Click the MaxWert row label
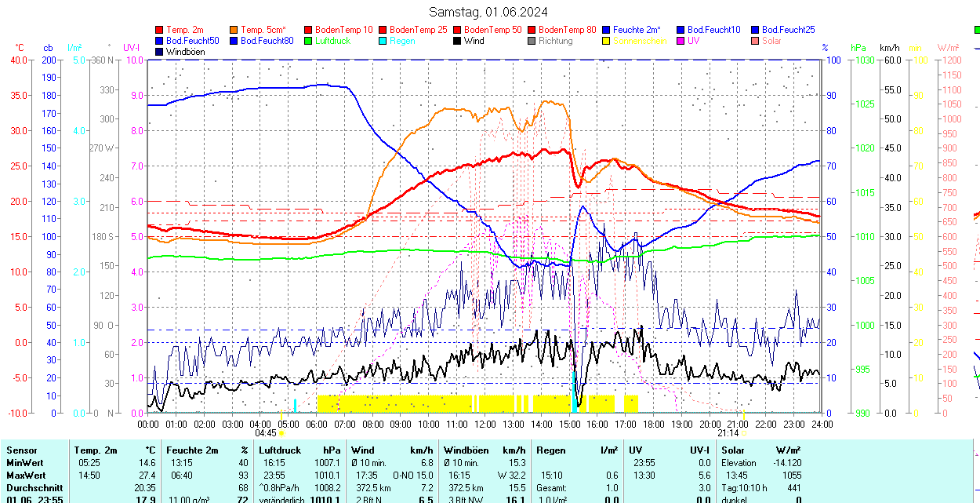980x503 pixels. click(25, 476)
